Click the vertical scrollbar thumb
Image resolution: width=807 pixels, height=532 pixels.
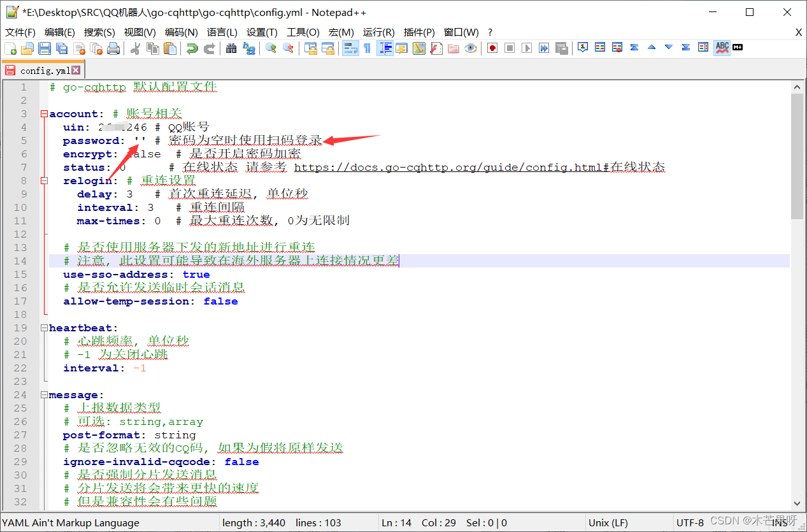[797, 156]
